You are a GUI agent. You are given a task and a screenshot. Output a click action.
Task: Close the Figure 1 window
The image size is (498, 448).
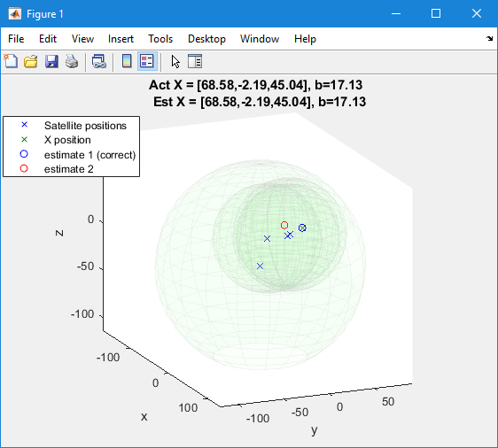(477, 13)
